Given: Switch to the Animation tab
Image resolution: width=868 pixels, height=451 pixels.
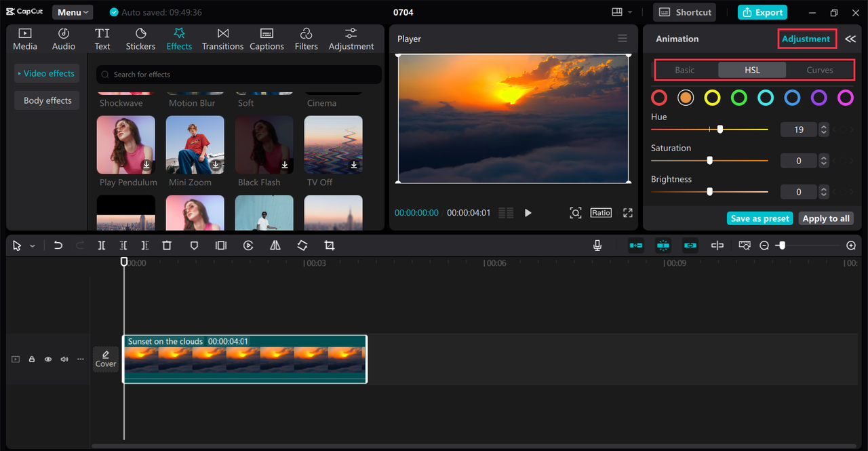Looking at the screenshot, I should point(677,39).
